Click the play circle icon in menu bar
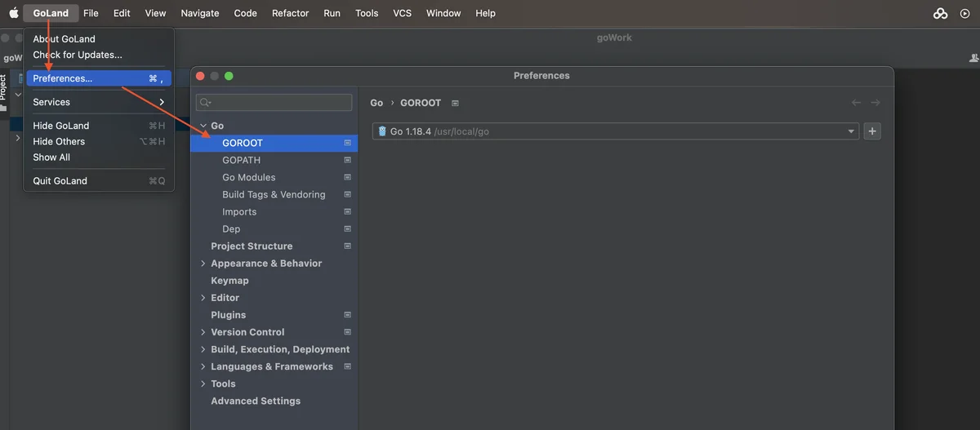 click(964, 13)
